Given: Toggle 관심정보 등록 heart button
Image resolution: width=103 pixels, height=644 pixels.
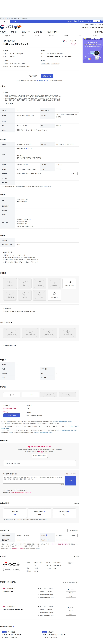Looking at the screenshot, I should point(33,76).
